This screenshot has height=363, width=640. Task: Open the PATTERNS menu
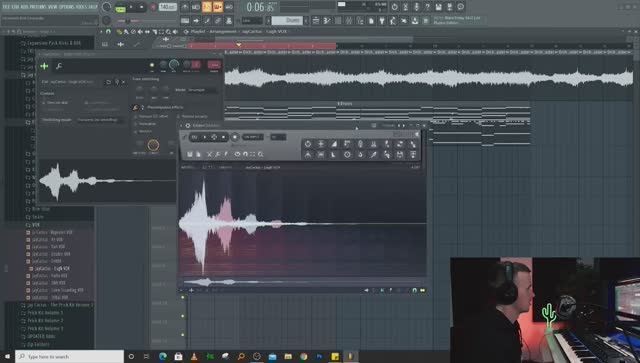[39, 7]
